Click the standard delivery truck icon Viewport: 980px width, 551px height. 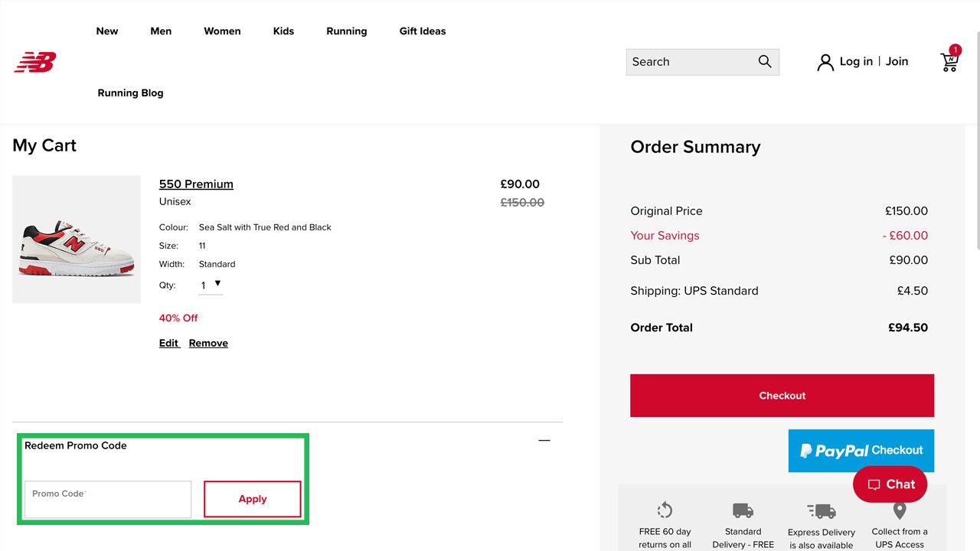coord(743,510)
